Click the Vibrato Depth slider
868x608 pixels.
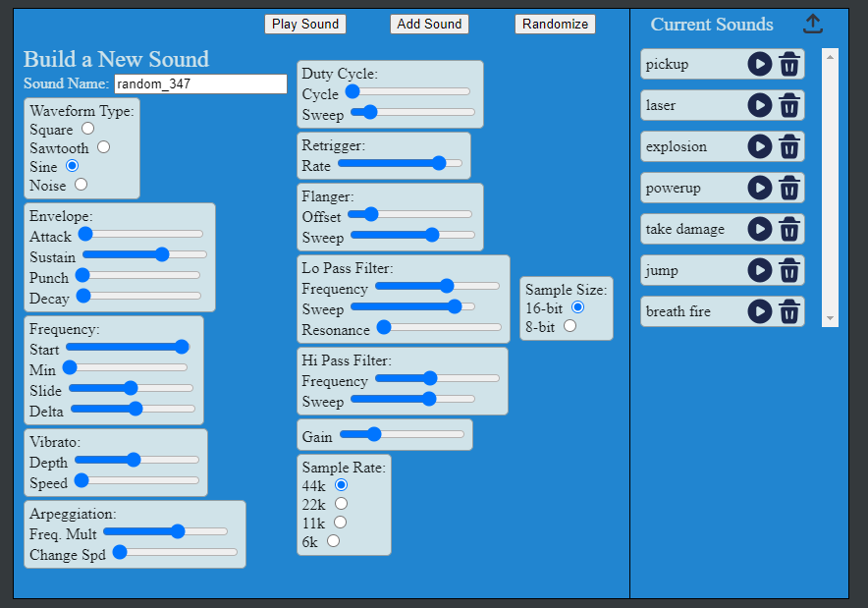136,460
